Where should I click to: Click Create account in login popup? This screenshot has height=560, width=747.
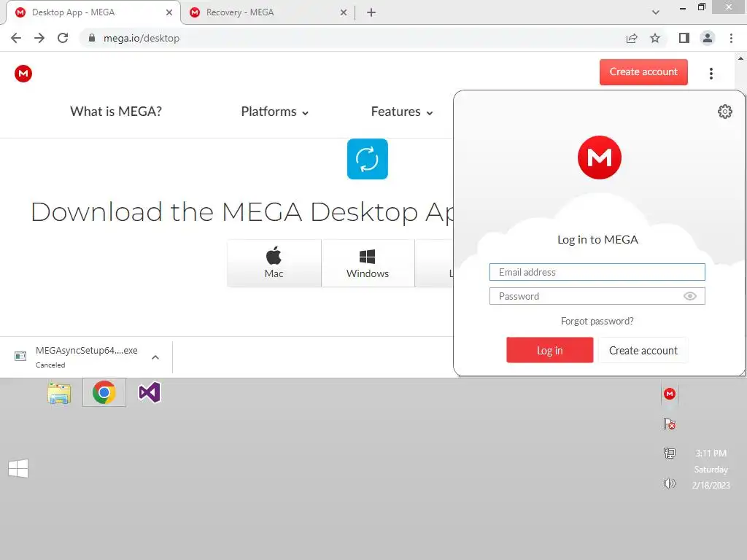click(643, 350)
